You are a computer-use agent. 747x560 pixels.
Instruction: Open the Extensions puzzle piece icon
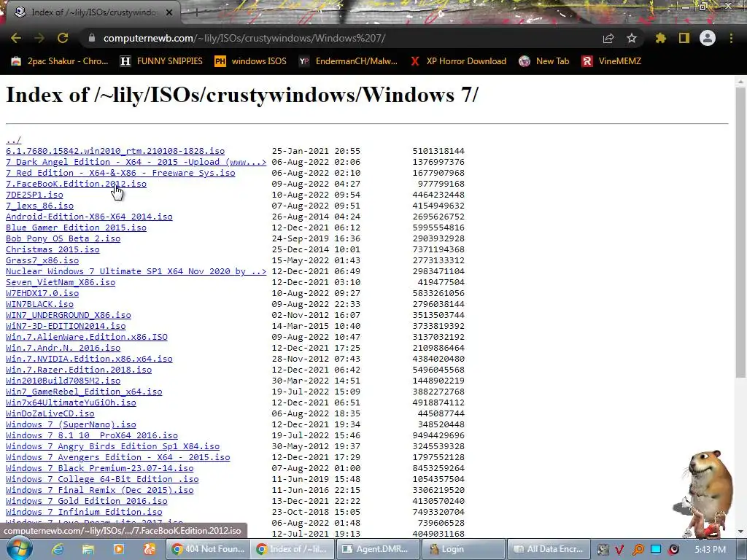pos(660,38)
